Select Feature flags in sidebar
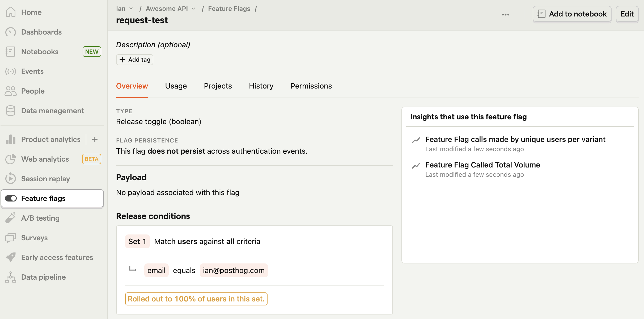644x319 pixels. pos(52,198)
